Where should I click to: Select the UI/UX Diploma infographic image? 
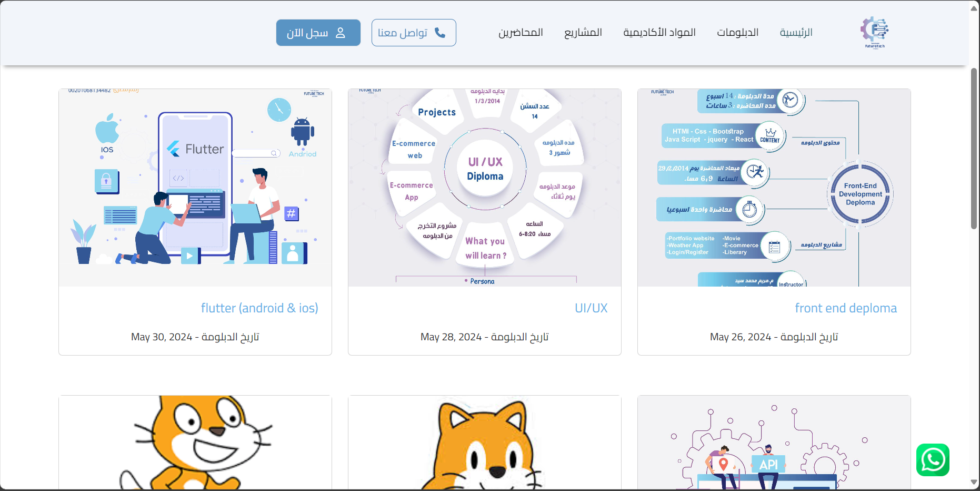click(x=485, y=188)
